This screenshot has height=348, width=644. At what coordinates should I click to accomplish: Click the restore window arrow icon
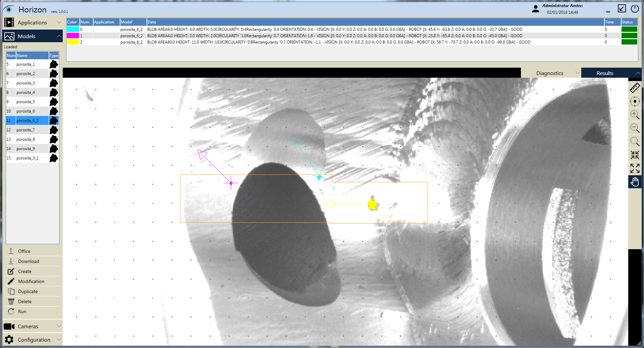click(x=622, y=9)
